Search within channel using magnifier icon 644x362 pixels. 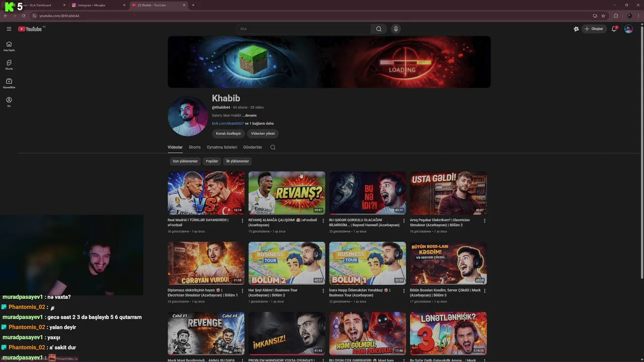273,147
